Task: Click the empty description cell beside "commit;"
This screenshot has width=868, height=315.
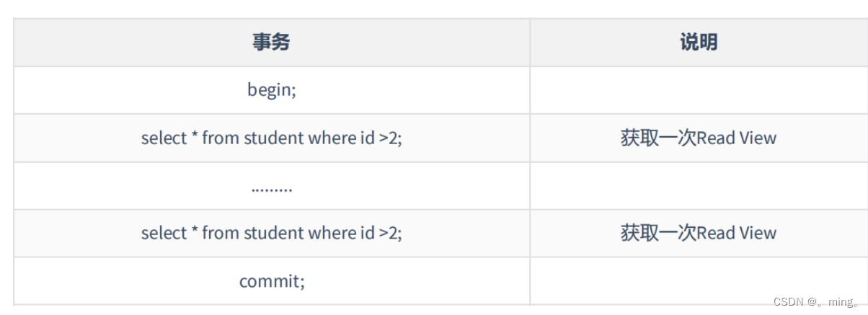Action: [698, 280]
